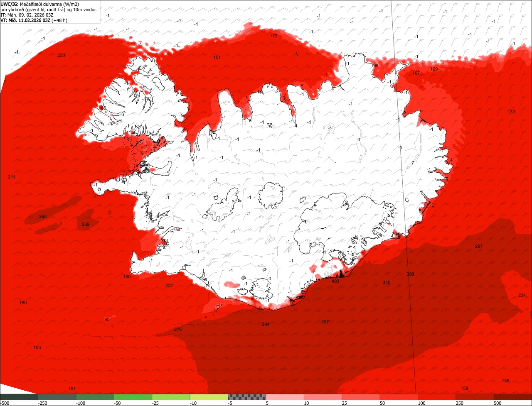Pick the yellow-green swatch between -10 and -5
Viewport: 532px width, 406px height.
[209, 397]
